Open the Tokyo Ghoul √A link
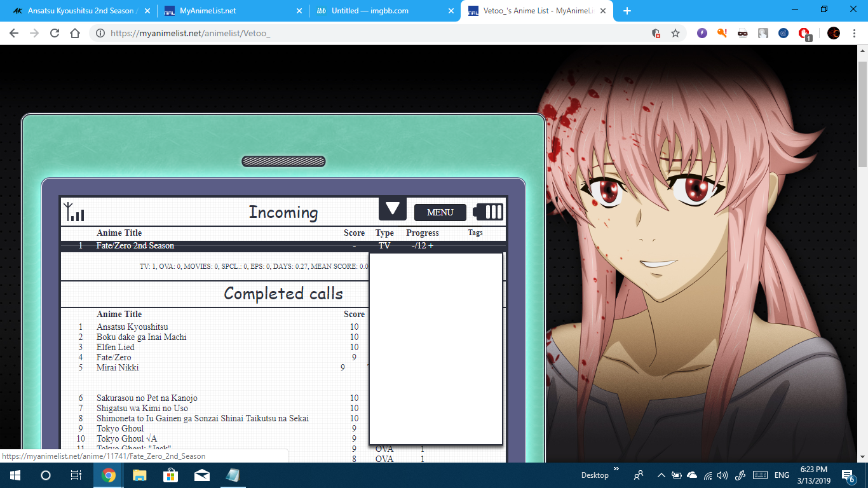868x488 pixels. [127, 438]
